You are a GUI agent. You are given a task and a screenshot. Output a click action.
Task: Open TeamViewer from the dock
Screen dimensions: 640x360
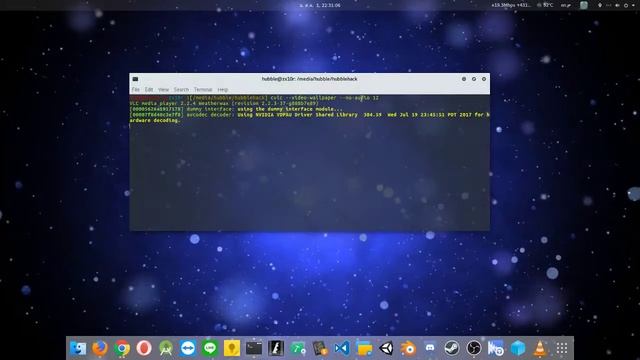coord(188,348)
